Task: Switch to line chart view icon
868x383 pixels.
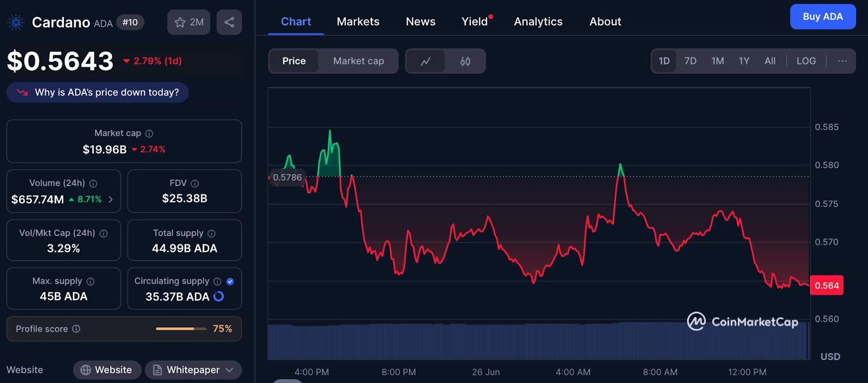Action: (426, 61)
